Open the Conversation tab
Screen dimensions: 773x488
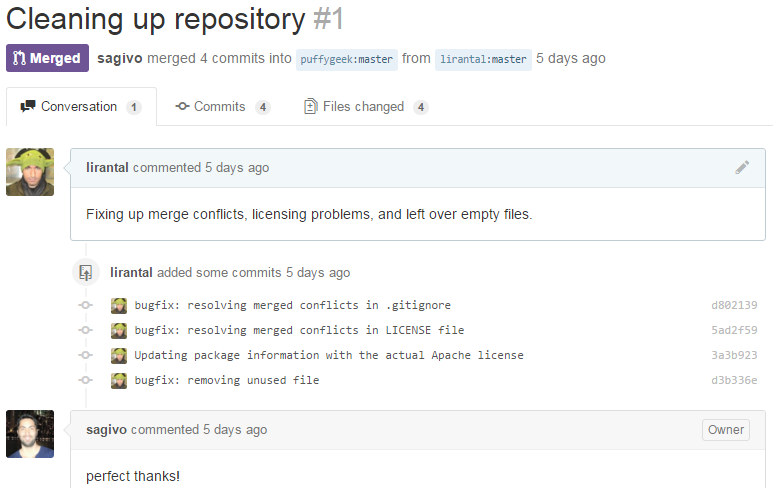click(80, 107)
